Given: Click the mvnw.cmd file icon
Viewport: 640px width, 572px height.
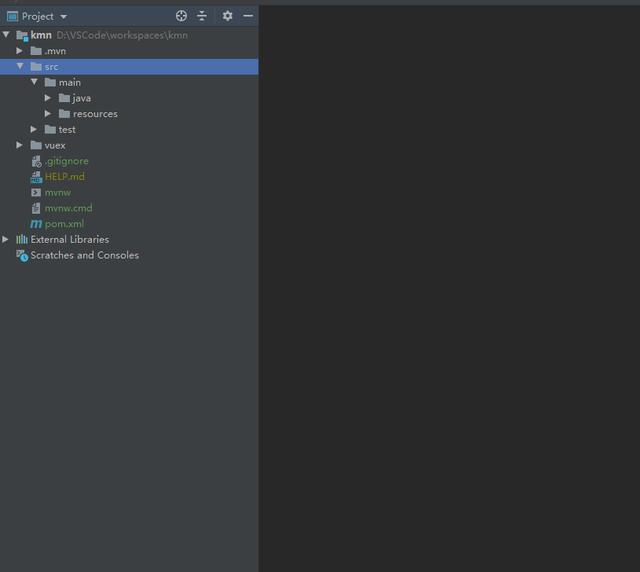Looking at the screenshot, I should click(x=36, y=208).
